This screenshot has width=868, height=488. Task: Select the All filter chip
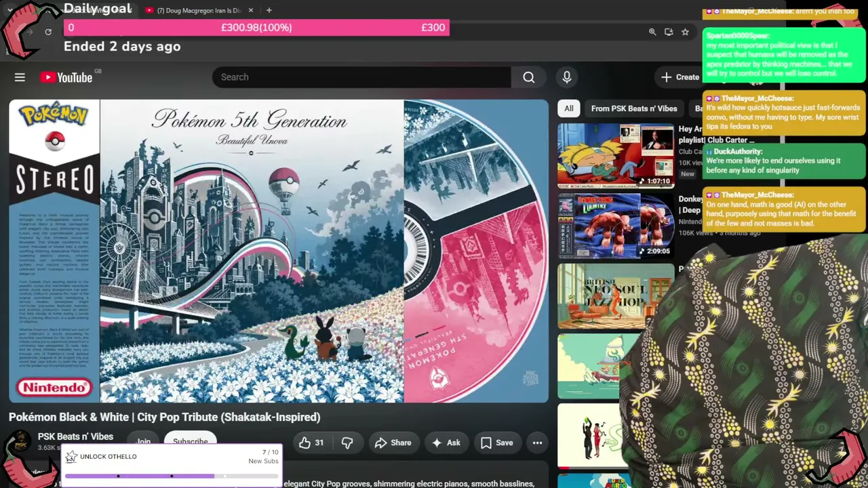click(569, 108)
